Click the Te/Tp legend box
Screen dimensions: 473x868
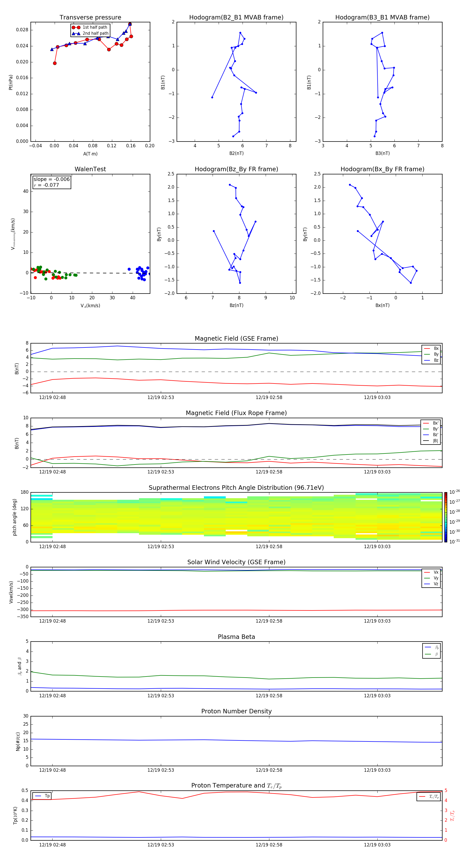[429, 797]
